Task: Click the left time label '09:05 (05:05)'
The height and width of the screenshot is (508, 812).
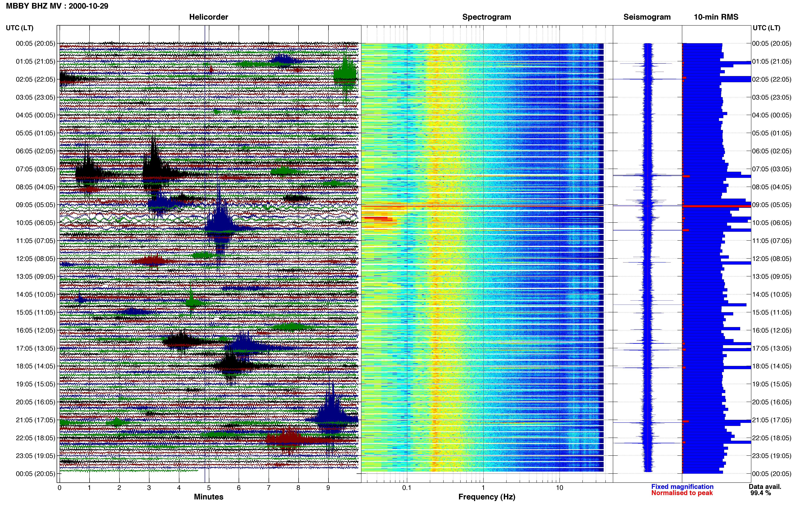Action: pyautogui.click(x=35, y=205)
